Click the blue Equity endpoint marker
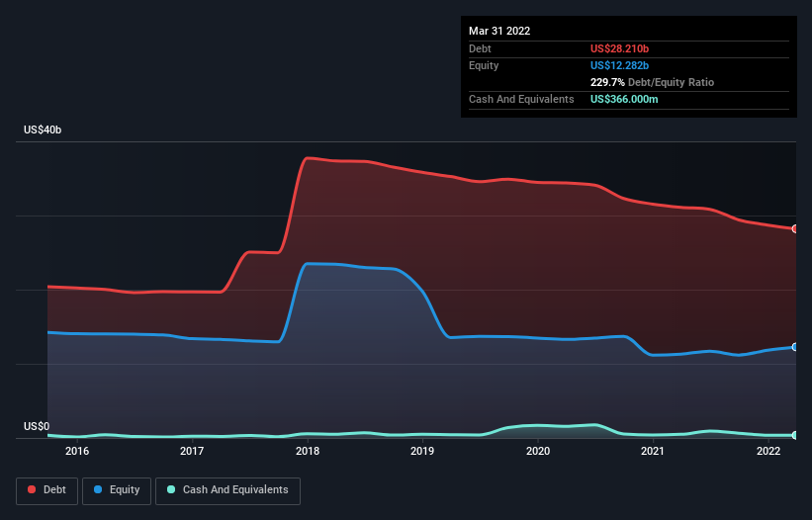This screenshot has width=812, height=520. [795, 347]
